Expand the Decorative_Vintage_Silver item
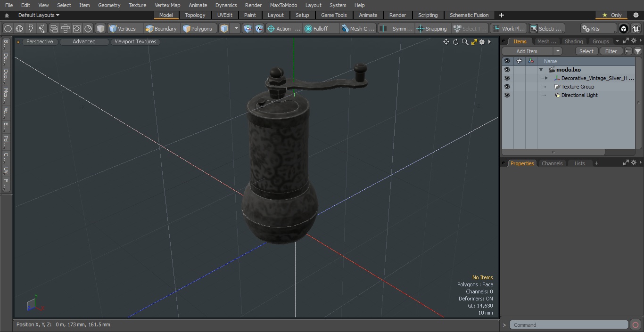 click(x=546, y=78)
